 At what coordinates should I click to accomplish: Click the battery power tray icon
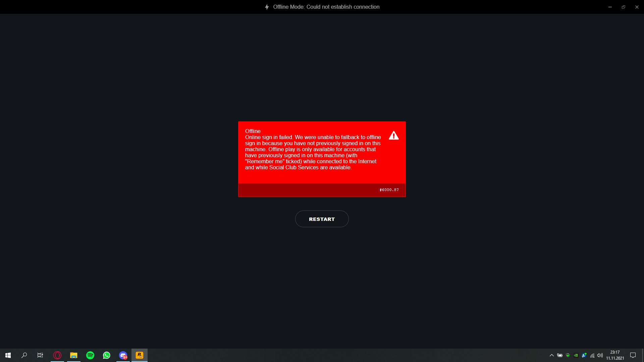(560, 355)
